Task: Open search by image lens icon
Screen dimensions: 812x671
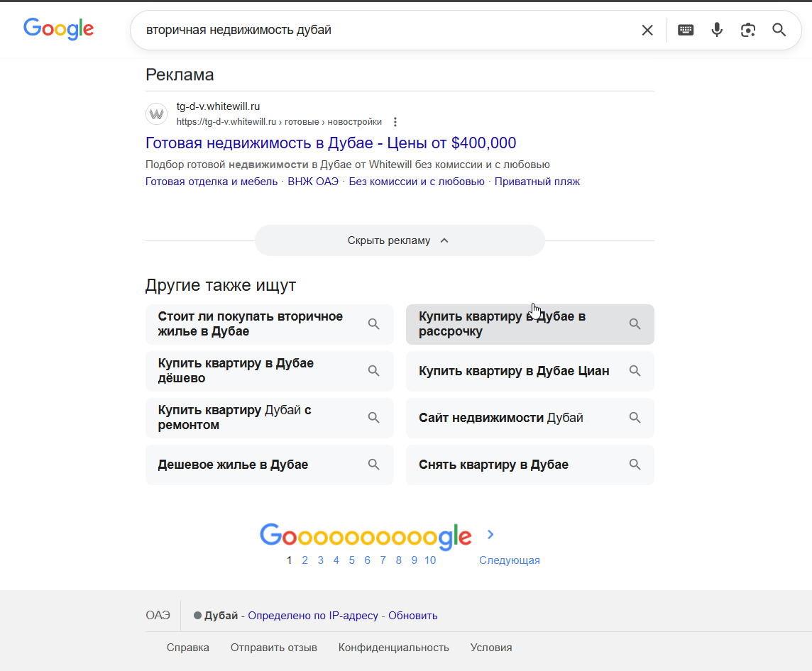Action: 748,30
